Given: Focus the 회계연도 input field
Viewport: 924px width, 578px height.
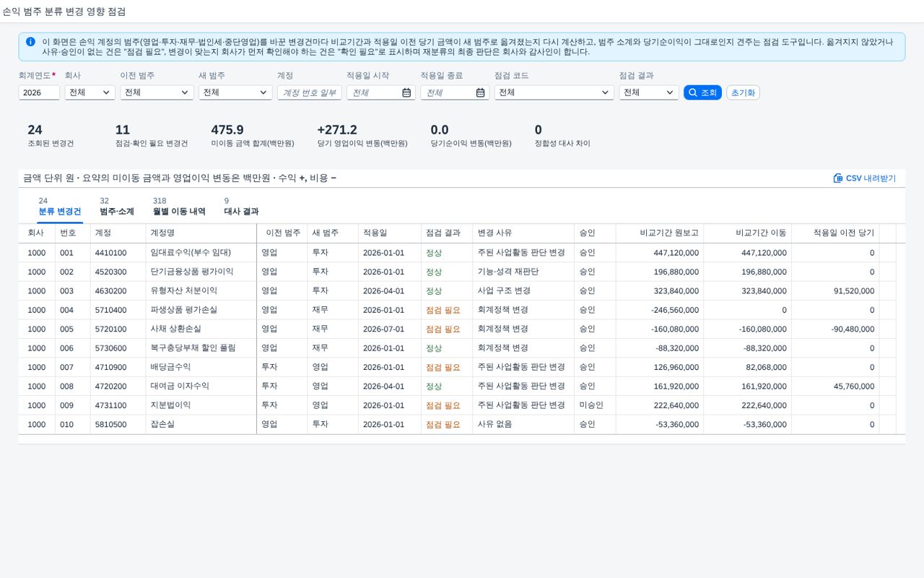Looking at the screenshot, I should pyautogui.click(x=39, y=92).
